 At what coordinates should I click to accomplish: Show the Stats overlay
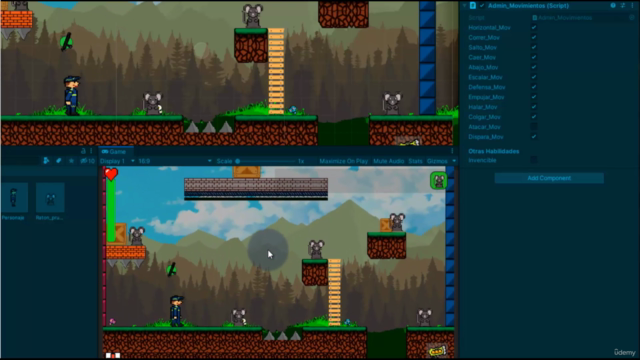click(415, 161)
